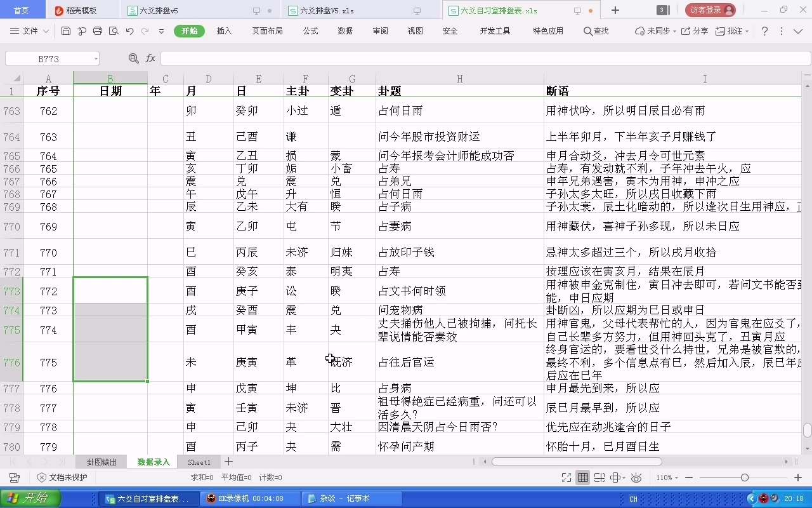Click the Undo arrow icon

tap(129, 31)
